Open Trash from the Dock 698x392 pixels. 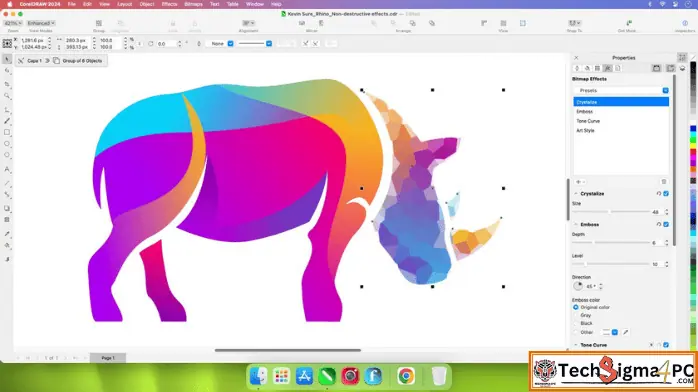tap(439, 376)
